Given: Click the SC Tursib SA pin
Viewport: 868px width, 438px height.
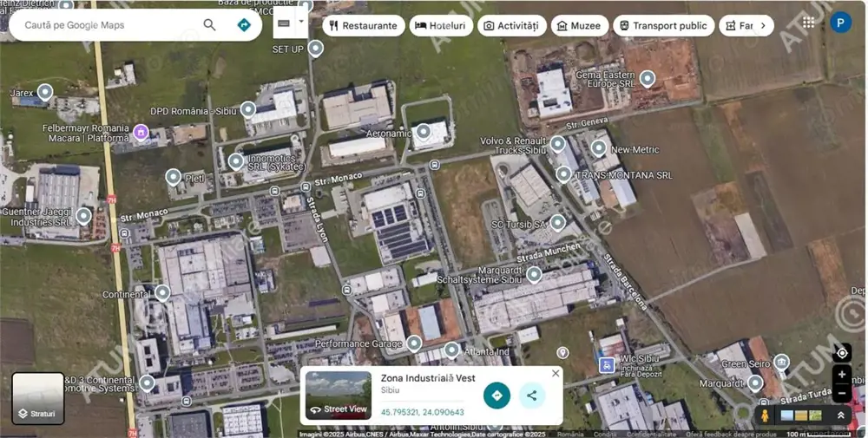Looking at the screenshot, I should click(x=557, y=223).
